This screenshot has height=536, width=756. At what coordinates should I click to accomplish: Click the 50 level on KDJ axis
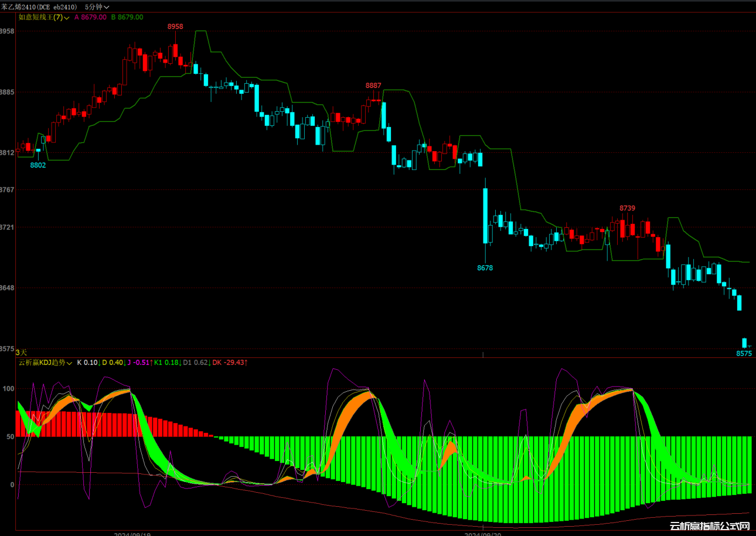click(11, 436)
